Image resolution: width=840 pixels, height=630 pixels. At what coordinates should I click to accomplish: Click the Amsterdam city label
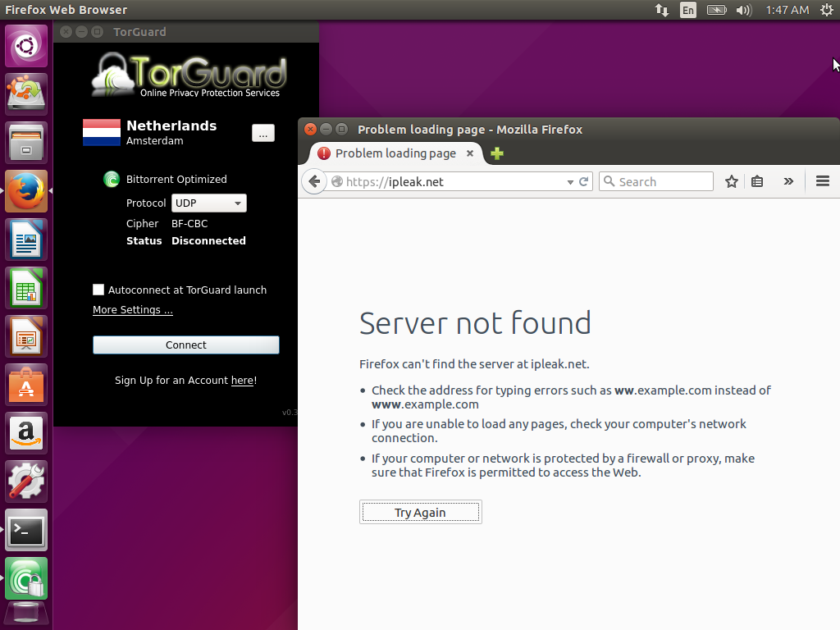(x=155, y=141)
